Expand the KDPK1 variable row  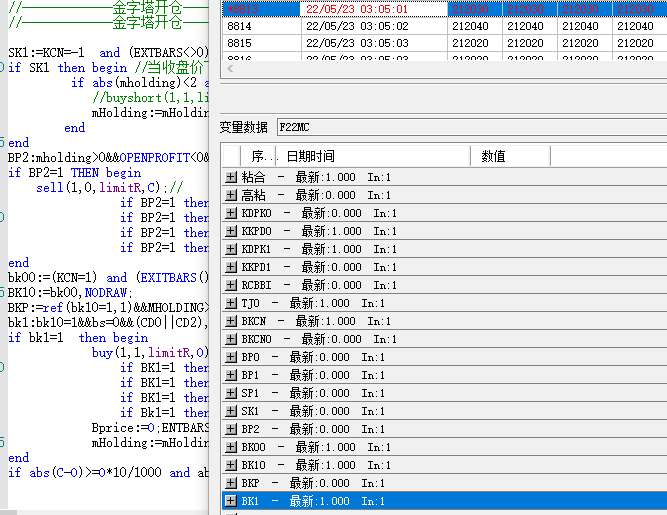(231, 249)
